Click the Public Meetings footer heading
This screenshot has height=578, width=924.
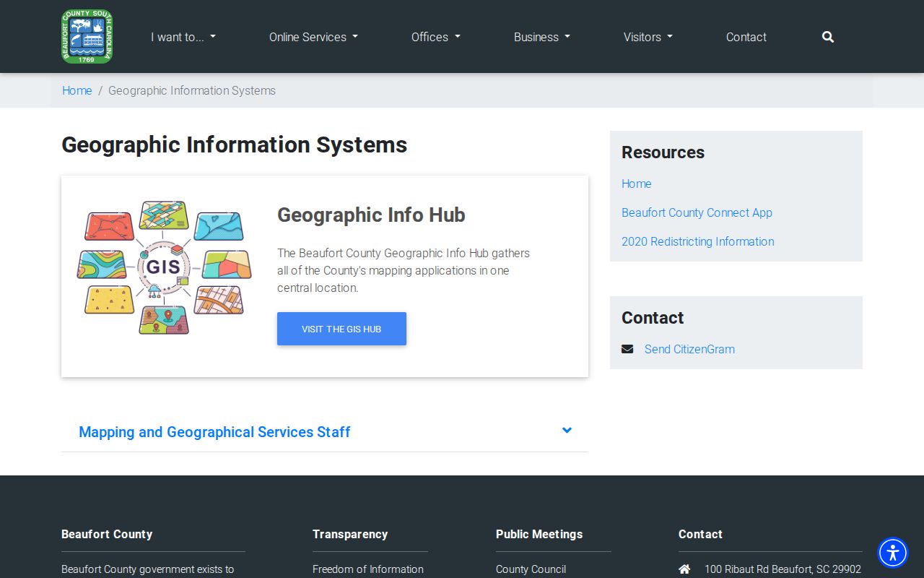(x=539, y=534)
